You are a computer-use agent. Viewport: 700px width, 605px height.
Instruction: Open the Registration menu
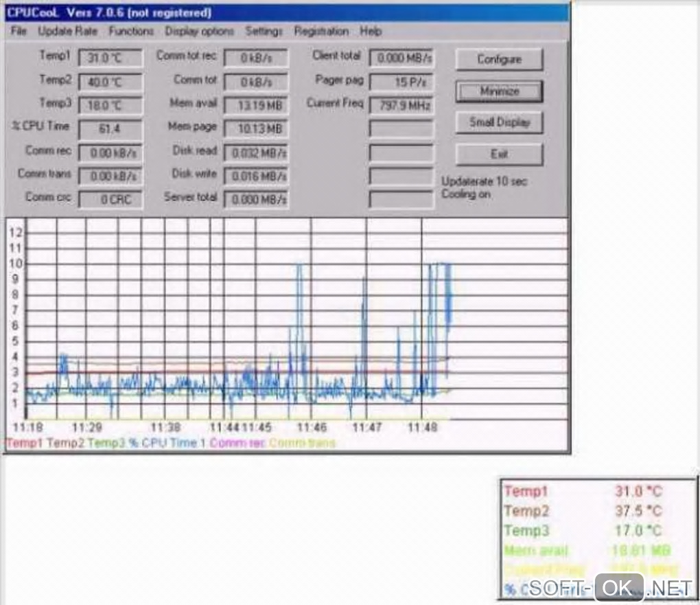click(x=321, y=32)
